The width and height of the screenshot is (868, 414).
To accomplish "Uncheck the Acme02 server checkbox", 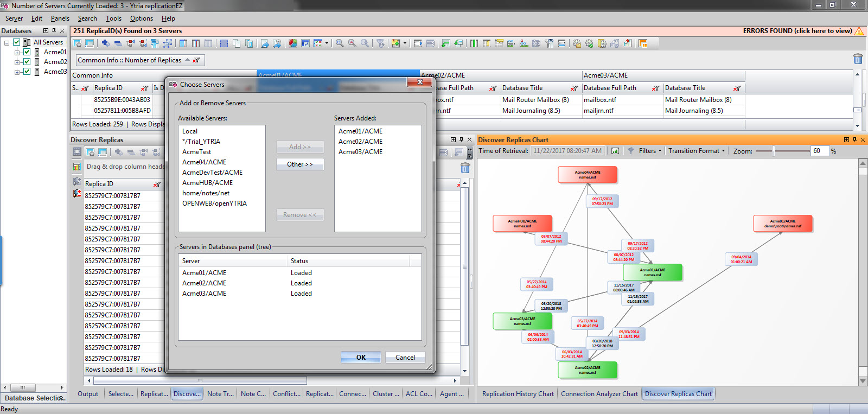I will point(27,62).
